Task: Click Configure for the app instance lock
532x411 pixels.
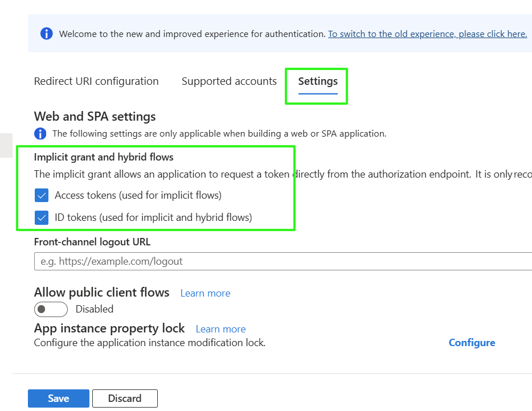Action: 472,343
